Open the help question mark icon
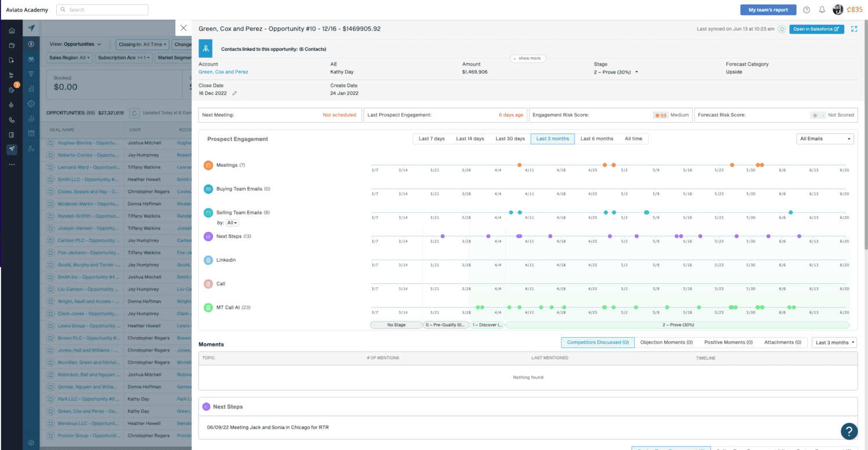The height and width of the screenshot is (450, 868). pos(807,10)
